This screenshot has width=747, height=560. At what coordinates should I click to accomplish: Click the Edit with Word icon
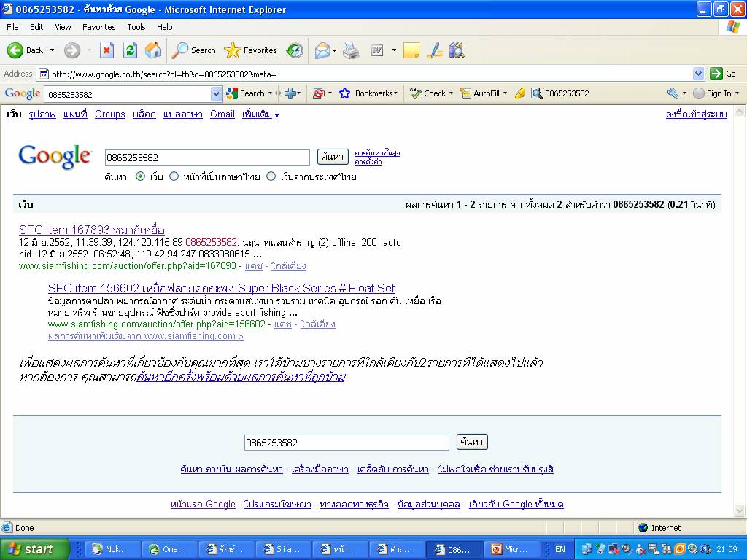377,50
